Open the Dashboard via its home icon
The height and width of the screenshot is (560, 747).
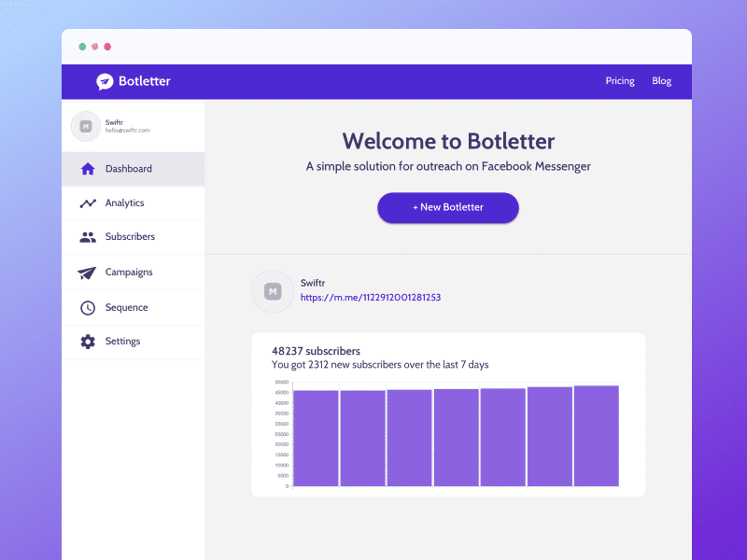88,169
